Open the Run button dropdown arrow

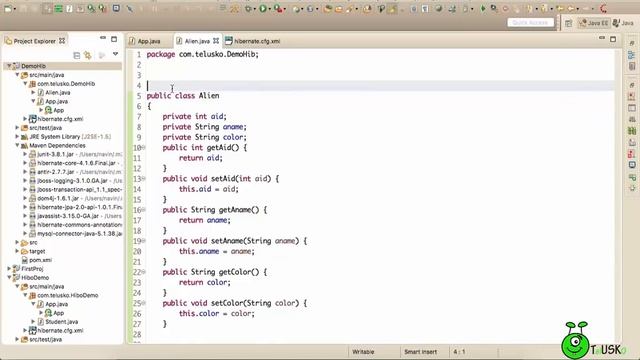270,9
